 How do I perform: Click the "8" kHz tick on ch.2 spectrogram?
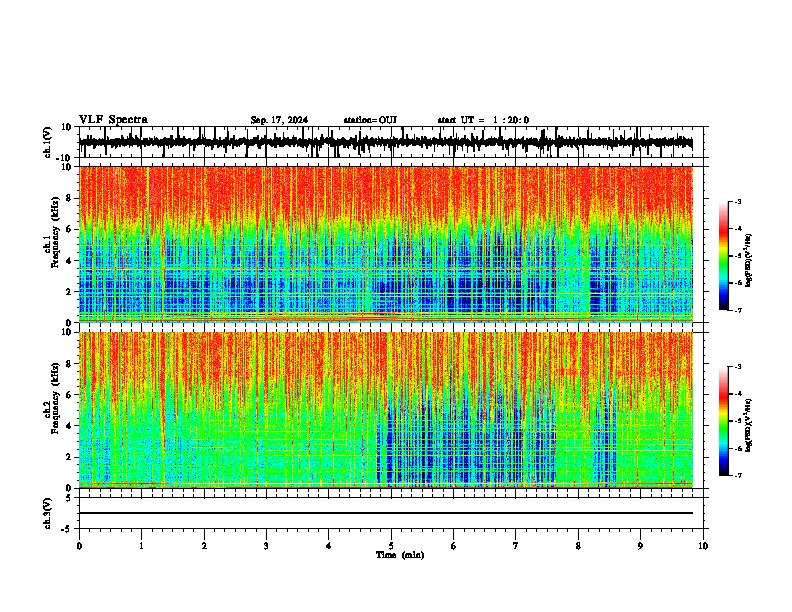69,364
